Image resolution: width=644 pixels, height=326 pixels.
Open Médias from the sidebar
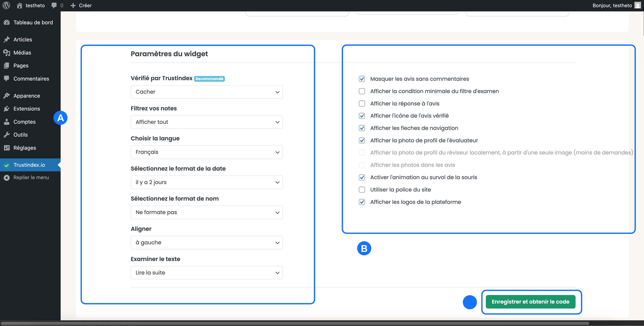coord(21,53)
